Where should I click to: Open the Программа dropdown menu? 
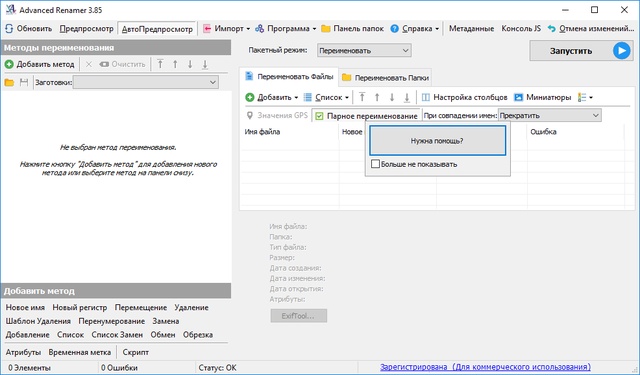coord(285,29)
